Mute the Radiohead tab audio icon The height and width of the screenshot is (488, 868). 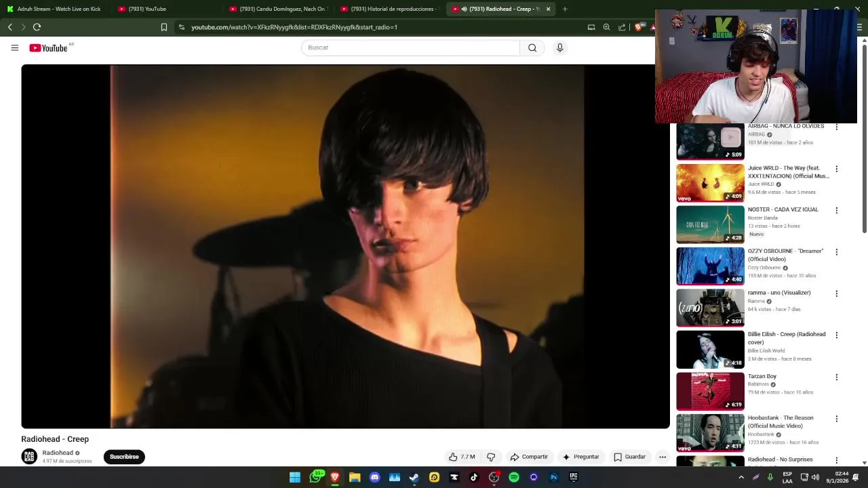click(x=464, y=9)
